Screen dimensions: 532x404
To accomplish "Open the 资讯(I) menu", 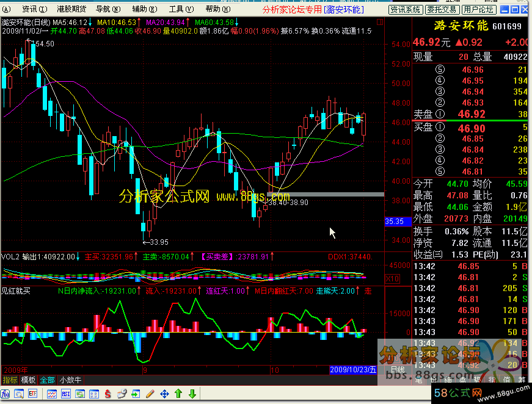I will (x=35, y=9).
